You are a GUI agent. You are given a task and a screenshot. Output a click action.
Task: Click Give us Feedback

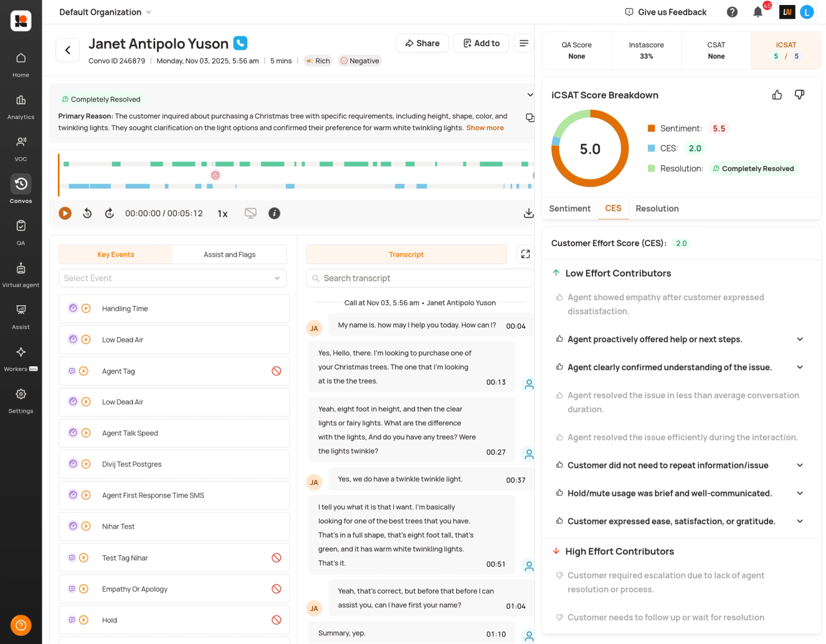tap(666, 12)
